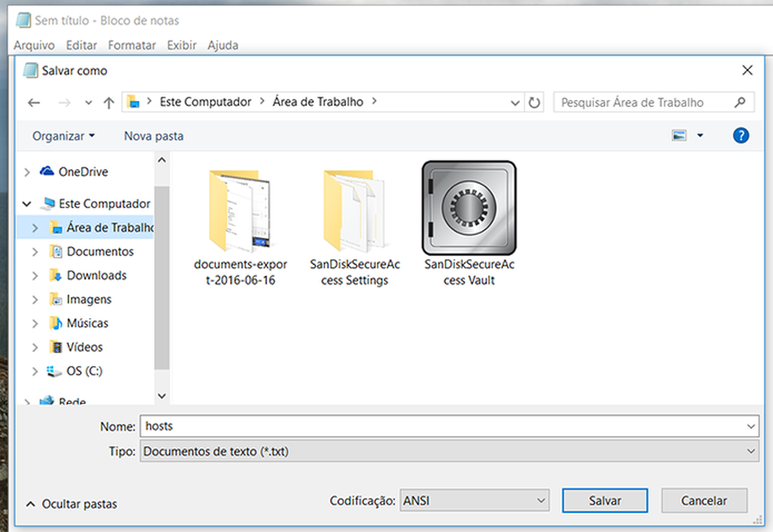Expand the OS (C:) tree node

(35, 371)
